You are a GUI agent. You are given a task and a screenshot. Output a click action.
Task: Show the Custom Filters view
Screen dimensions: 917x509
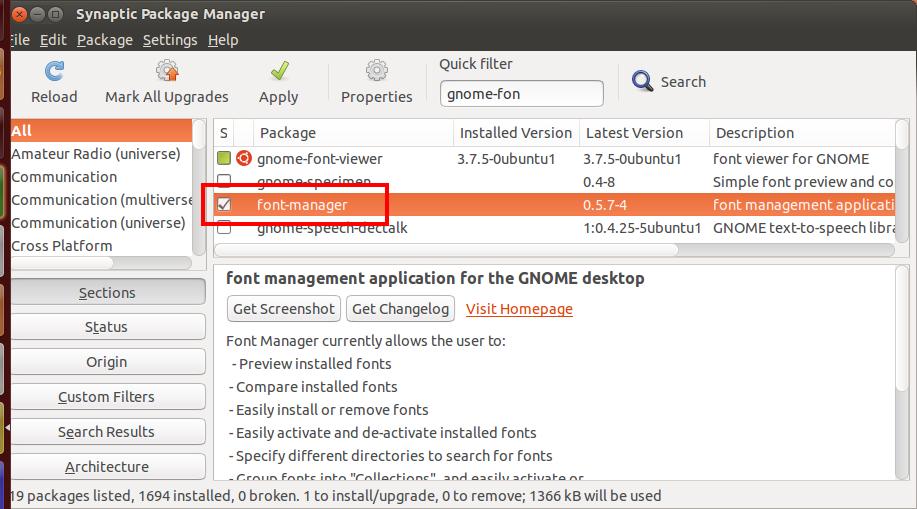pos(106,397)
